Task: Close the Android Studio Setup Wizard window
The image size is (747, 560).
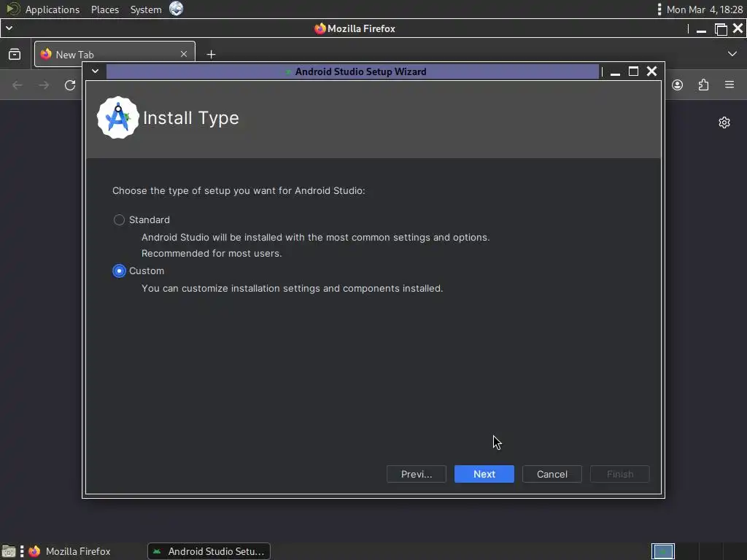Action: tap(651, 71)
